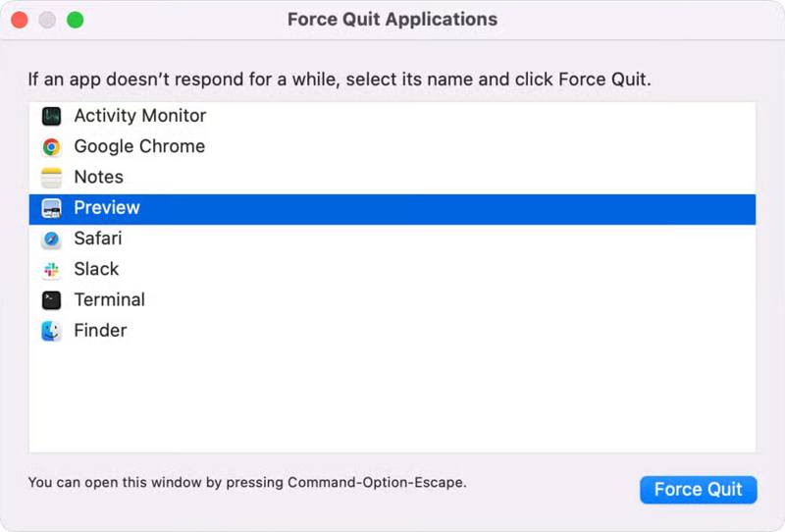This screenshot has height=532, width=785.
Task: Select Slack in the app list
Action: coord(96,270)
